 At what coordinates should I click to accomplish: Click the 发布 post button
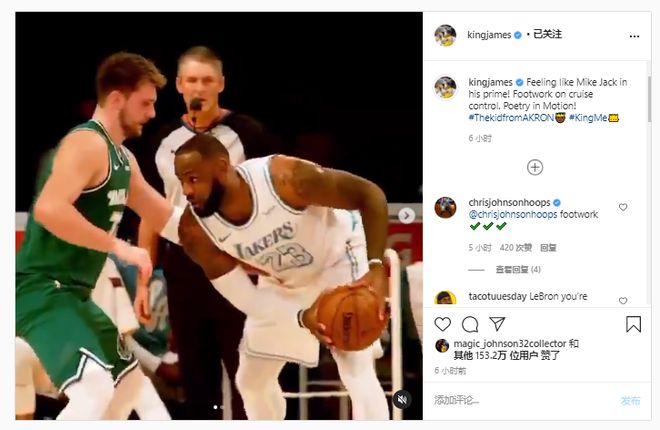pyautogui.click(x=630, y=400)
